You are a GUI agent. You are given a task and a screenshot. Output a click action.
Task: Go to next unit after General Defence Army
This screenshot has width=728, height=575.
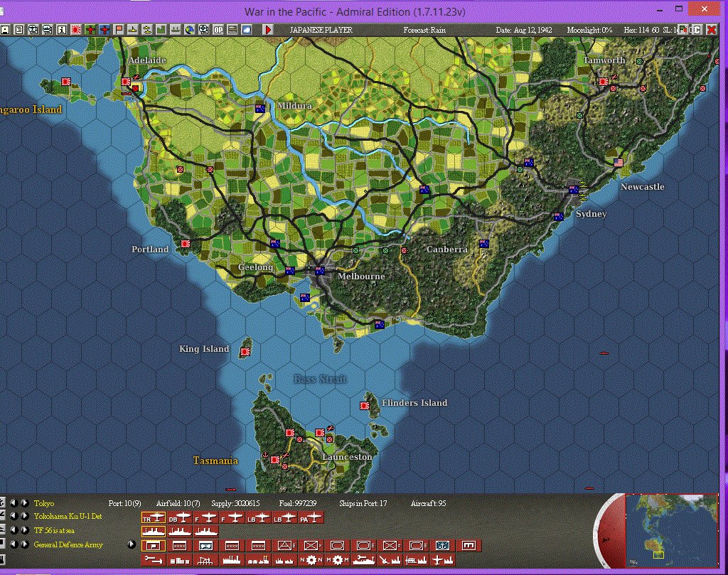click(x=25, y=544)
